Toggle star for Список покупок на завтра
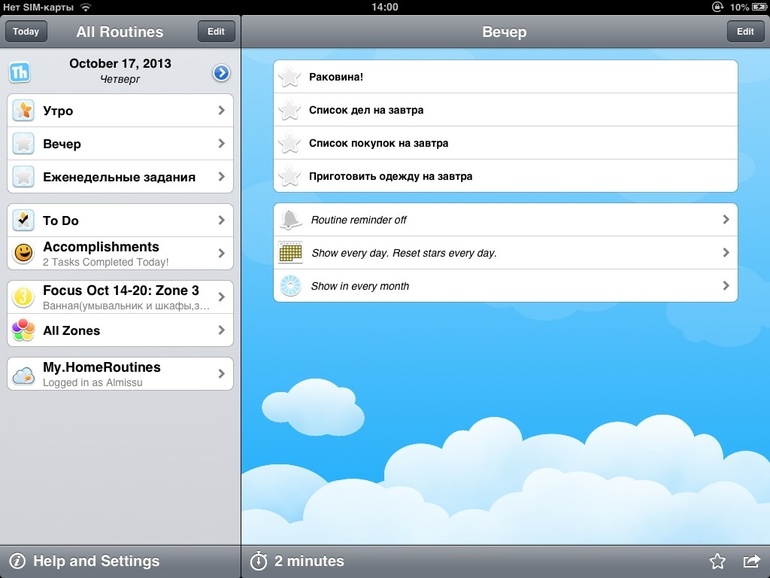 click(289, 143)
